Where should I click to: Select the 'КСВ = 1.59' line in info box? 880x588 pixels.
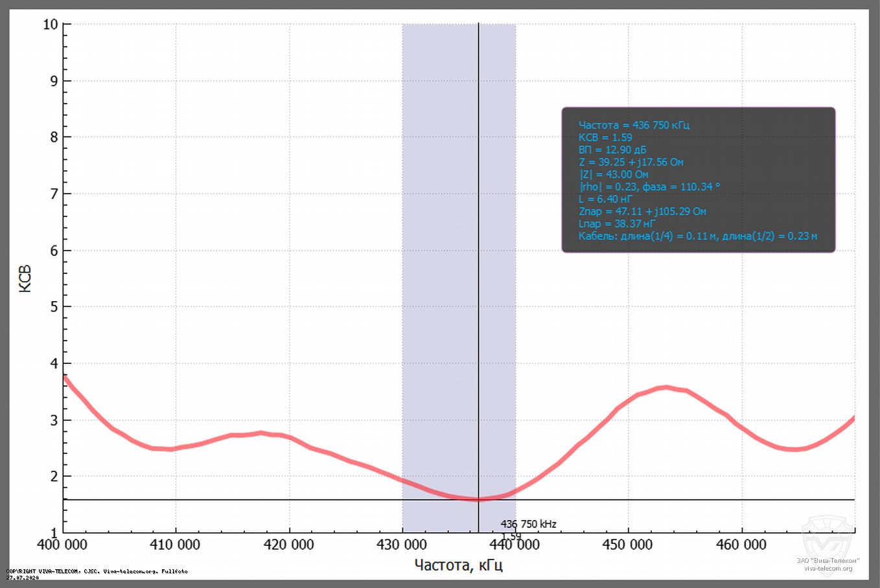[605, 137]
